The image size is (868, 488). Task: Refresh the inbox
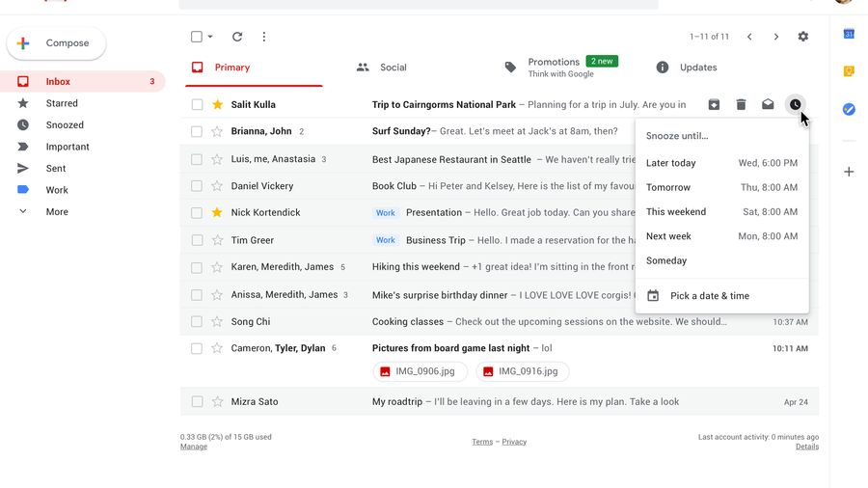(x=237, y=37)
